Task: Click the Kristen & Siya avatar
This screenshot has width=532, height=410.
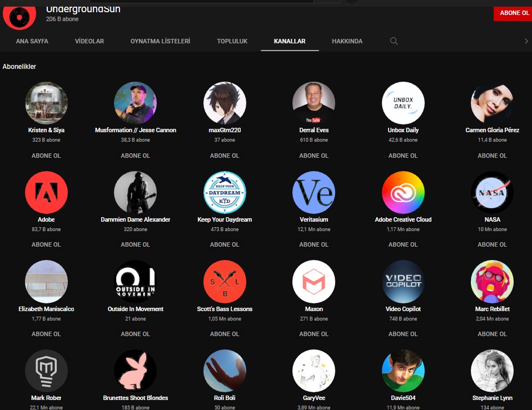Action: [47, 103]
